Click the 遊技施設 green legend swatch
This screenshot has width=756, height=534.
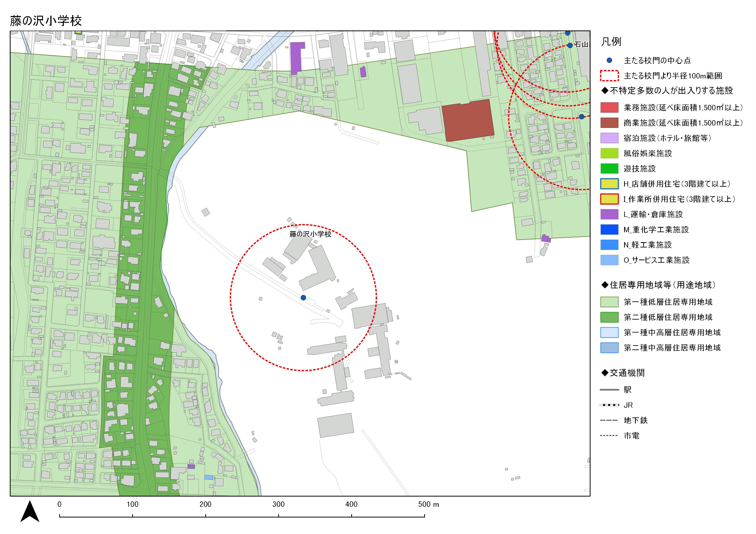click(x=609, y=169)
